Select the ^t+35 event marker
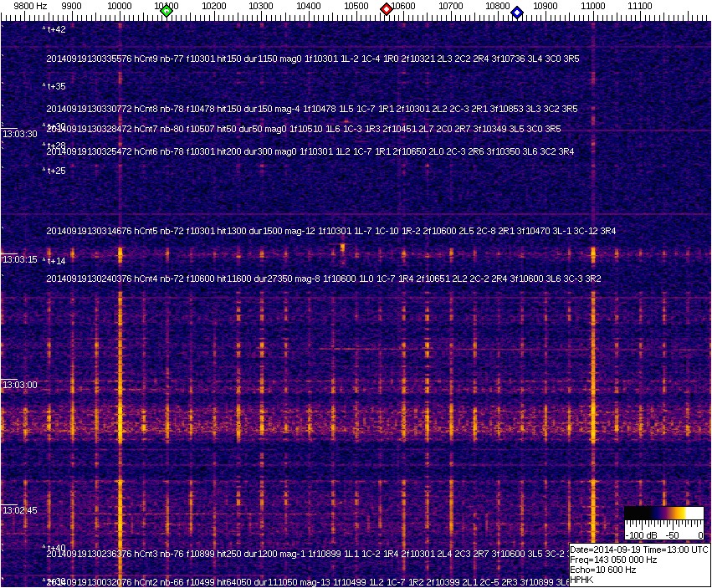The height and width of the screenshot is (588, 712). (x=56, y=86)
